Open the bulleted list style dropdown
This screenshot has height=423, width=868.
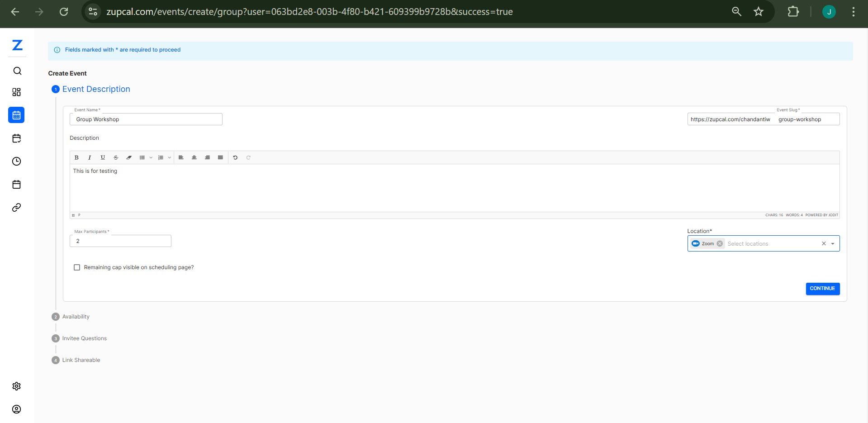tap(151, 158)
